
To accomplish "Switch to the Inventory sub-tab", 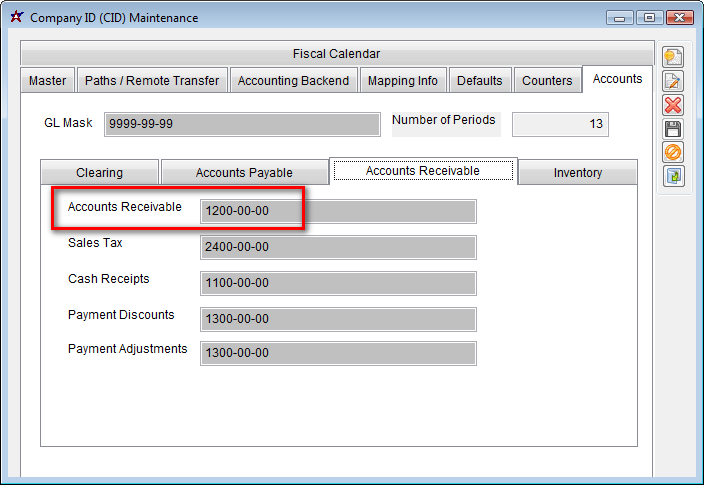I will click(578, 173).
